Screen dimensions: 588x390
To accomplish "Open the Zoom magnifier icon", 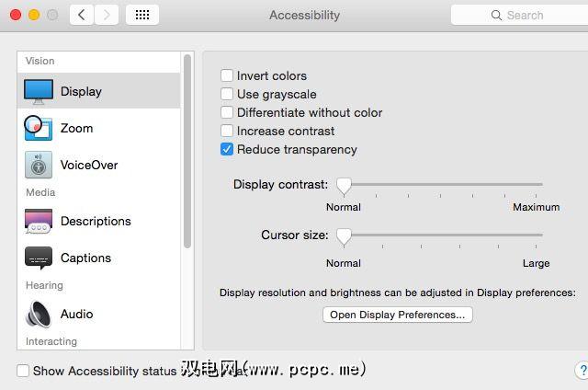I will coord(39,128).
